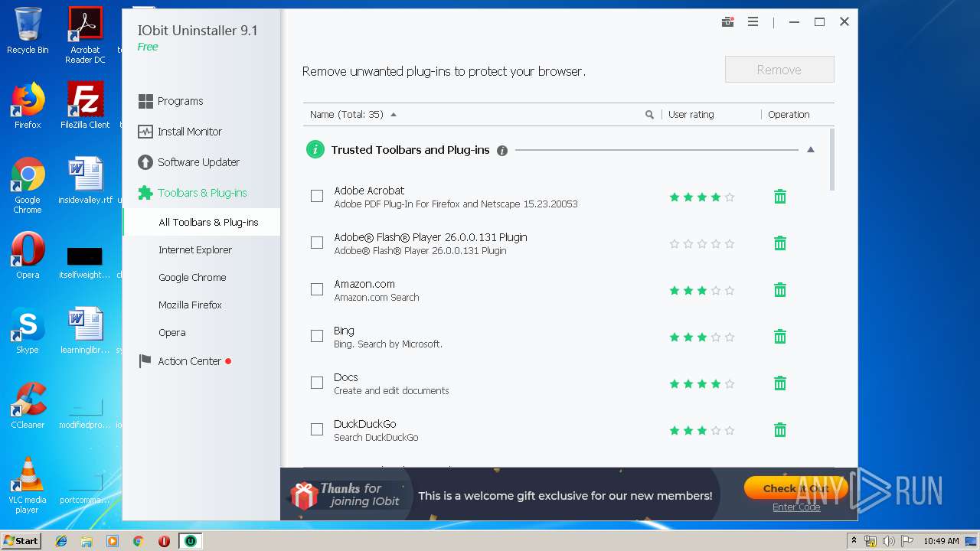Click Operation column header
The width and height of the screenshot is (980, 551).
pos(789,115)
